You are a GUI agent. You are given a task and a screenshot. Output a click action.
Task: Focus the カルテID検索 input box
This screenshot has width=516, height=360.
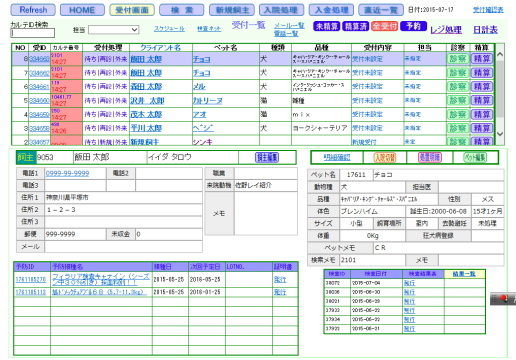click(33, 33)
